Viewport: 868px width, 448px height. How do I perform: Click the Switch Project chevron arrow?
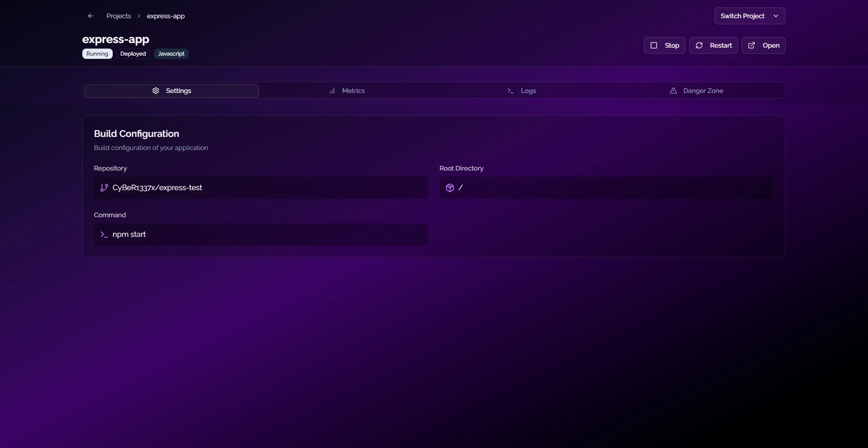click(x=776, y=16)
